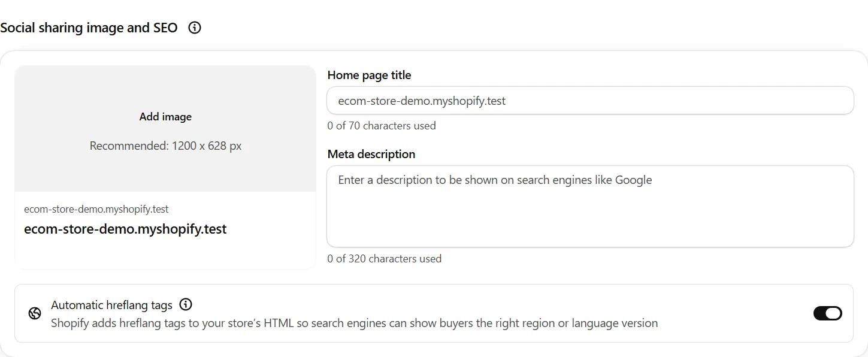Open info icon beside Social sharing heading
Viewport: 868px width, 357px height.
pos(195,28)
